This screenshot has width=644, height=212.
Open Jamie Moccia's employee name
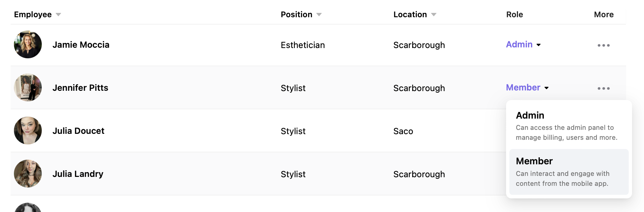tap(81, 45)
